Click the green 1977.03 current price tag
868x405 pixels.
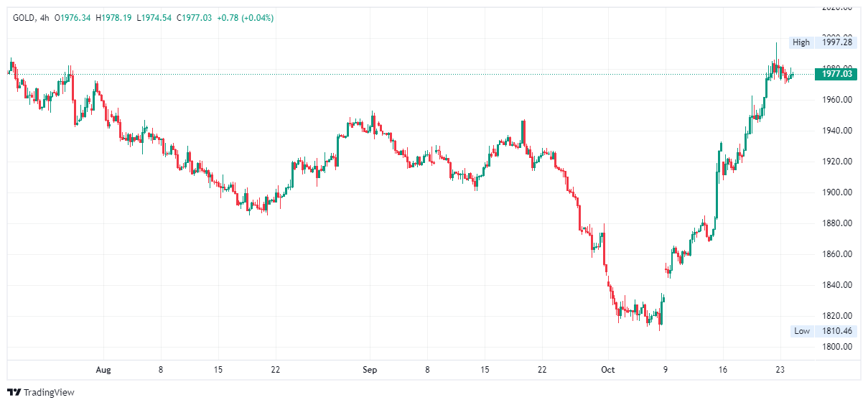coord(836,73)
